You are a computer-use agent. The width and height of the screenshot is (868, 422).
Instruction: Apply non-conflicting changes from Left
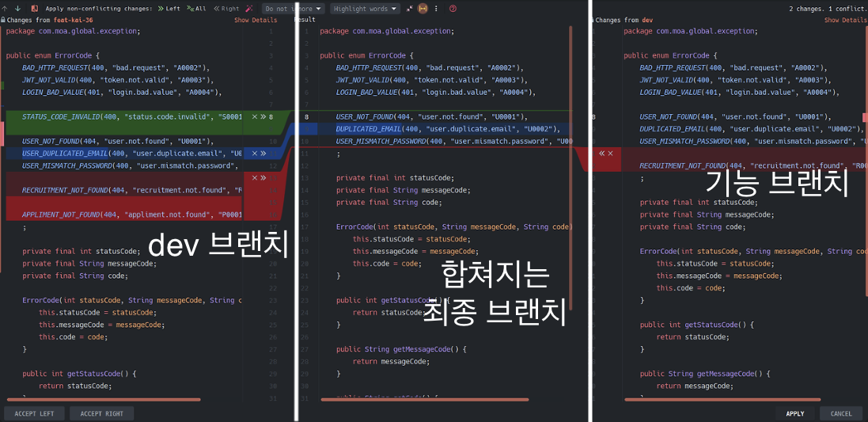point(169,8)
